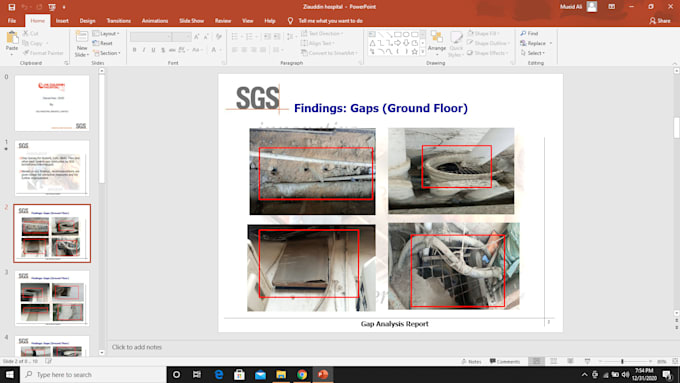Select the right arrow shape in the gallery
Image resolution: width=680 pixels, height=383 pixels.
pos(398,43)
